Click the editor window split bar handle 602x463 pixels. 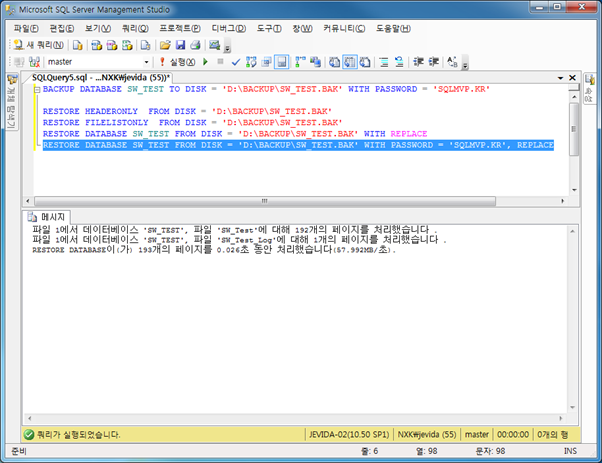pyautogui.click(x=574, y=87)
